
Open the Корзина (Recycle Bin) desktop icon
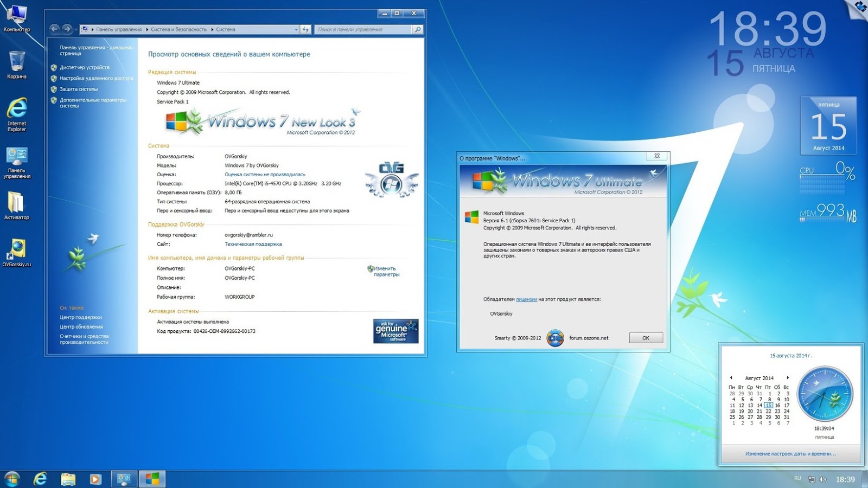coord(18,60)
